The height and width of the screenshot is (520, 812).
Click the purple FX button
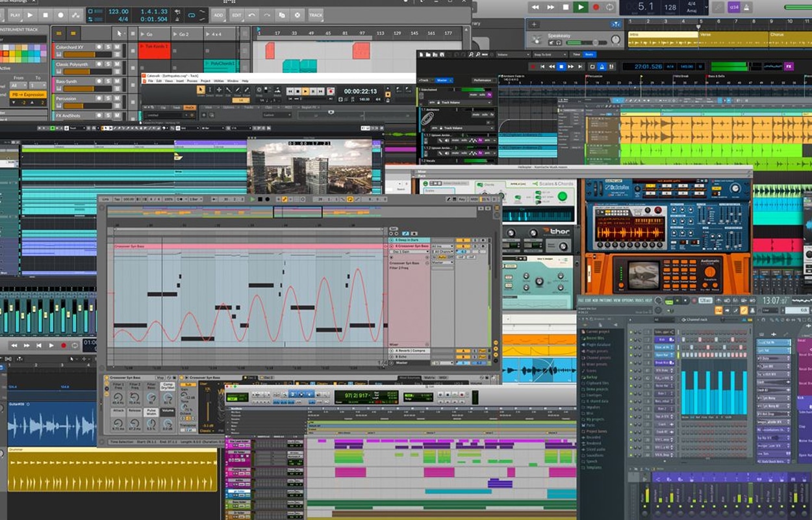click(x=789, y=66)
